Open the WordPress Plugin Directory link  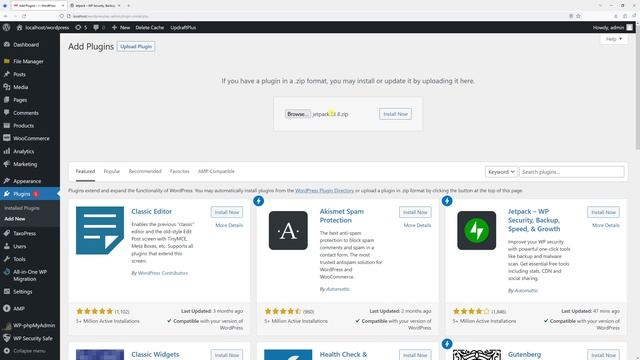click(x=324, y=191)
